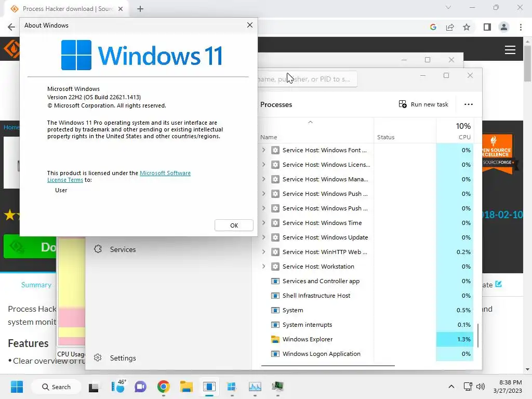Open the Chrome tab search dropdown
This screenshot has width=532, height=399.
448,7
